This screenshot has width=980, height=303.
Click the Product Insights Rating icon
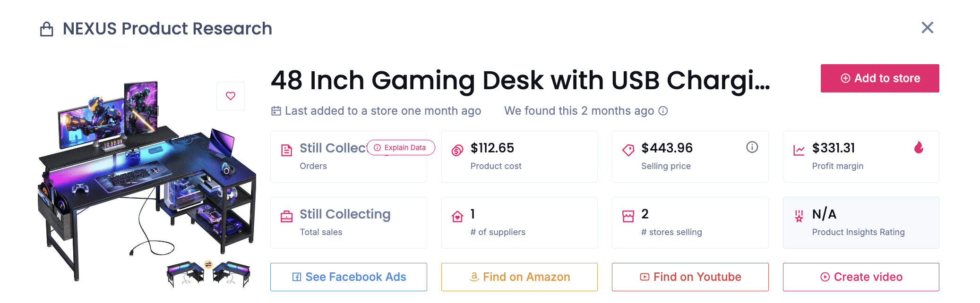tap(799, 215)
